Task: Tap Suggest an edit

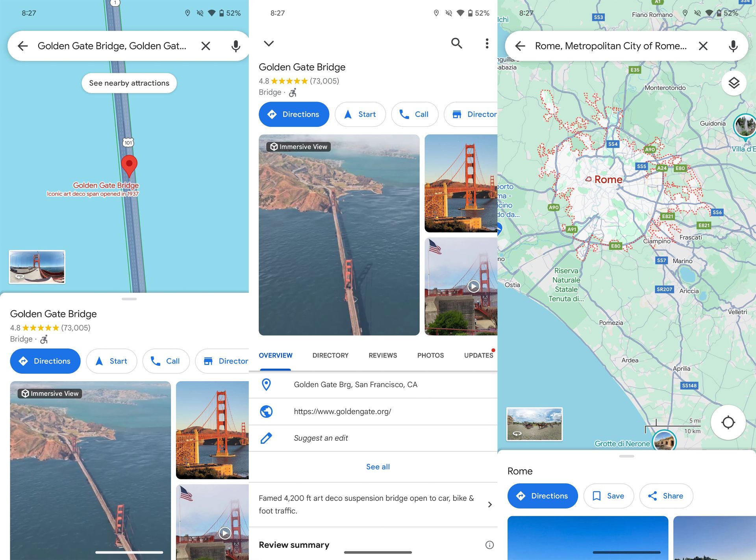Action: coord(321,438)
